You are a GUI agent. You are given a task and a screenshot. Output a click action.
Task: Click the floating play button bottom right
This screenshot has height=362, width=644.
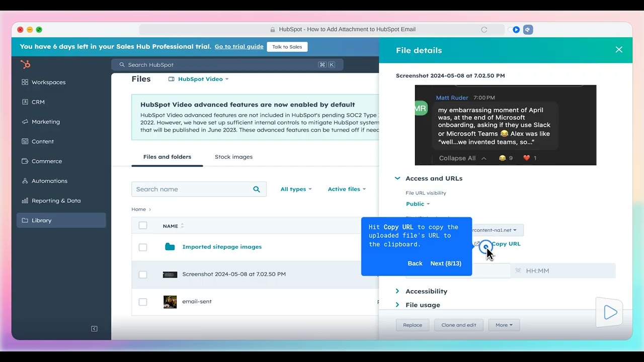point(610,312)
